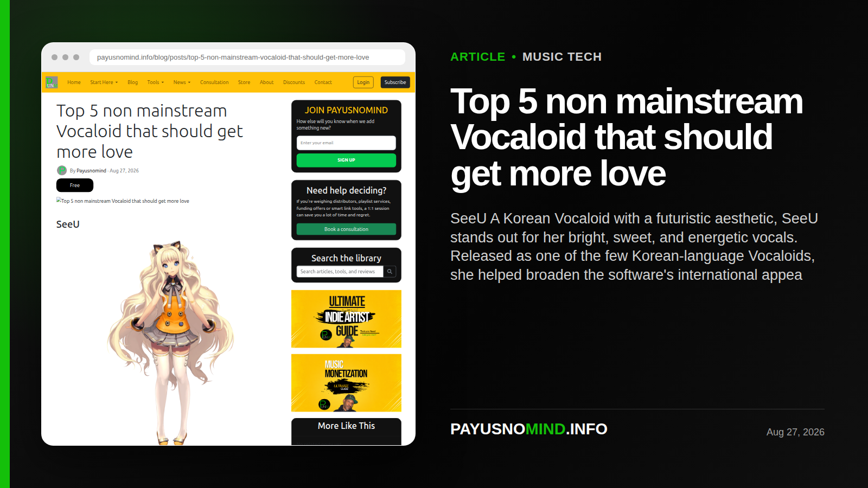This screenshot has width=868, height=488.
Task: Expand the News dropdown menu
Action: coord(182,82)
